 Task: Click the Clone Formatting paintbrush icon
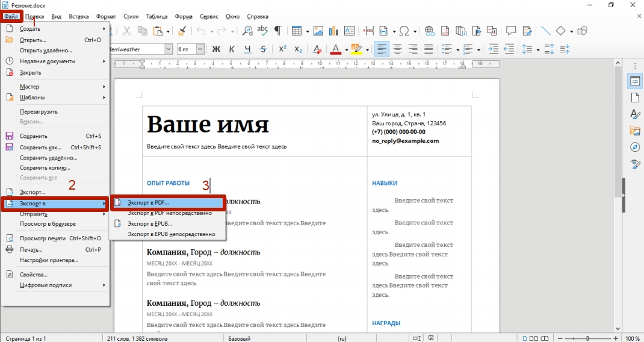[x=181, y=31]
